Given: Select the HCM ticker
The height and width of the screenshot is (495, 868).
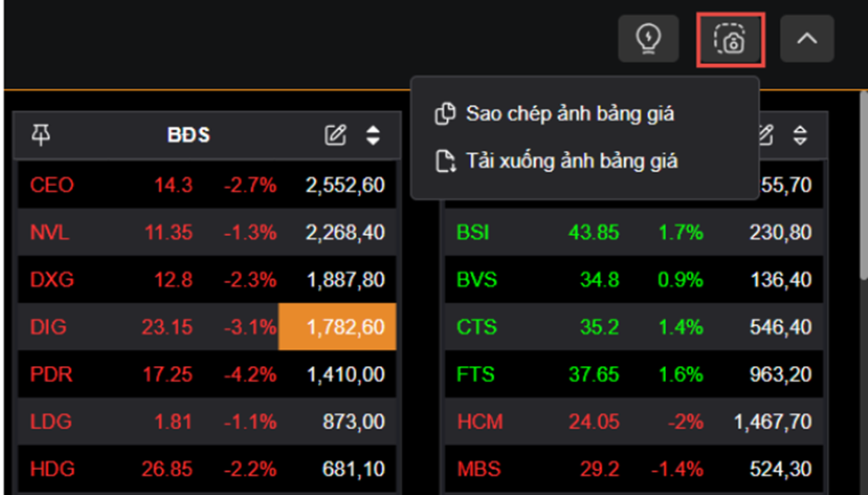Looking at the screenshot, I should (480, 422).
